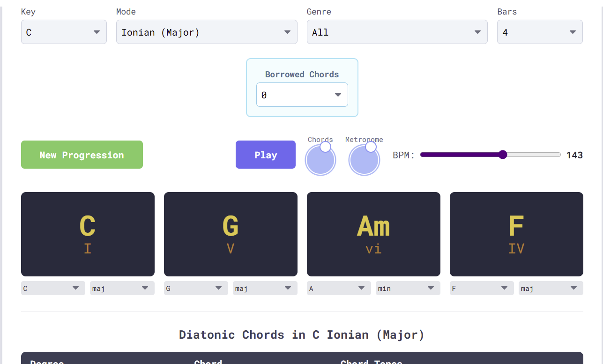Open maj quality dropdown under C chord
This screenshot has height=364, width=603.
tap(122, 288)
